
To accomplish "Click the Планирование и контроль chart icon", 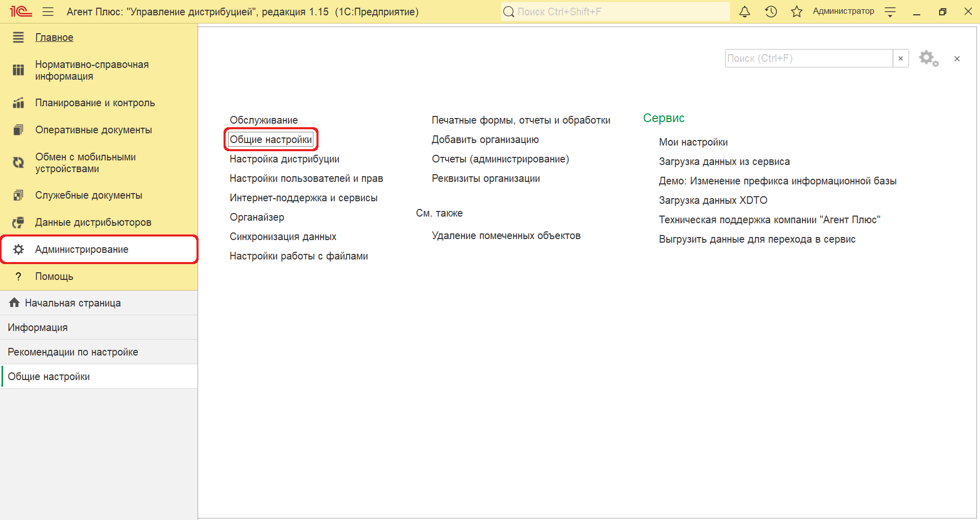I will (x=18, y=103).
